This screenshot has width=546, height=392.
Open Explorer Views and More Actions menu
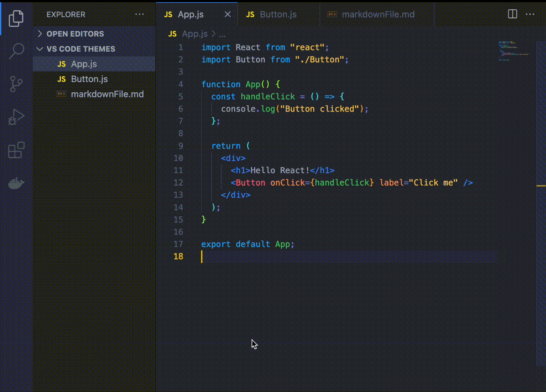click(139, 14)
